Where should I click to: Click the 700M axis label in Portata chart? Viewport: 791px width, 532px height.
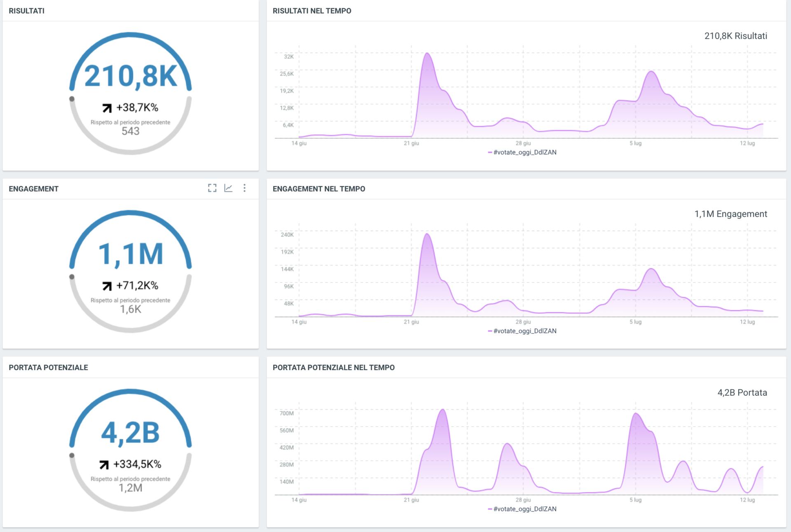(x=287, y=413)
